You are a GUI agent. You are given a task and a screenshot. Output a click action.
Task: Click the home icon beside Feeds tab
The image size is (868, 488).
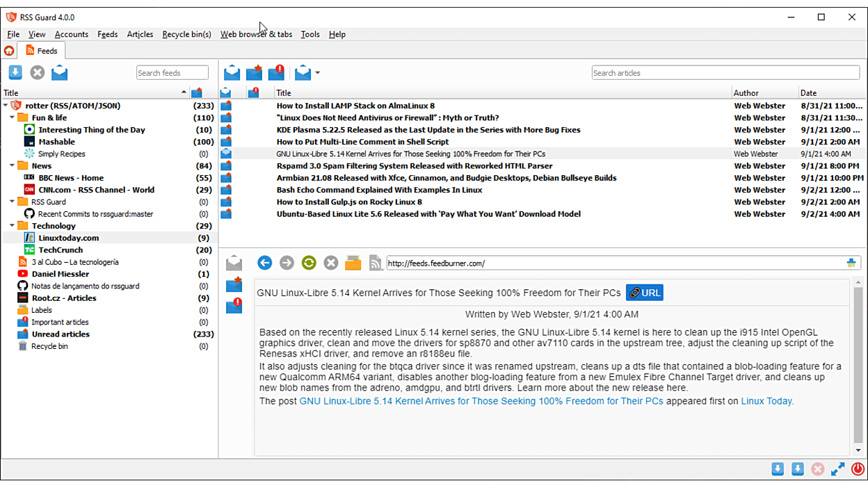pos(9,51)
